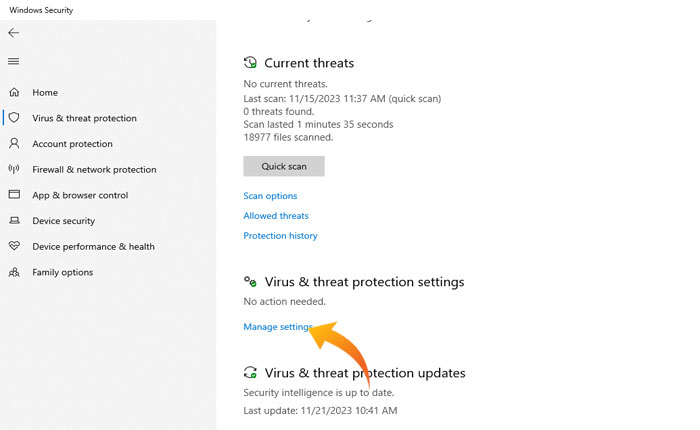Start a Quick scan
Viewport: 700px width, 430px height.
284,166
